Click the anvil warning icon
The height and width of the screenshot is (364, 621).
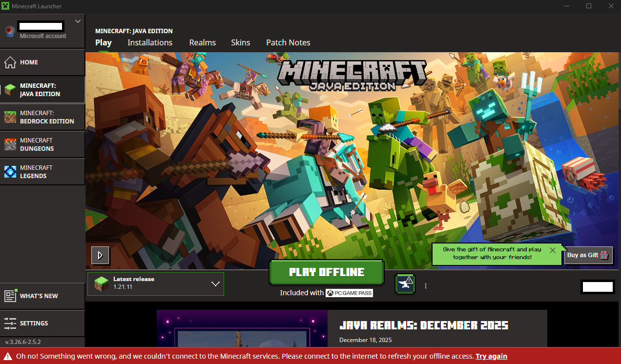[405, 285]
